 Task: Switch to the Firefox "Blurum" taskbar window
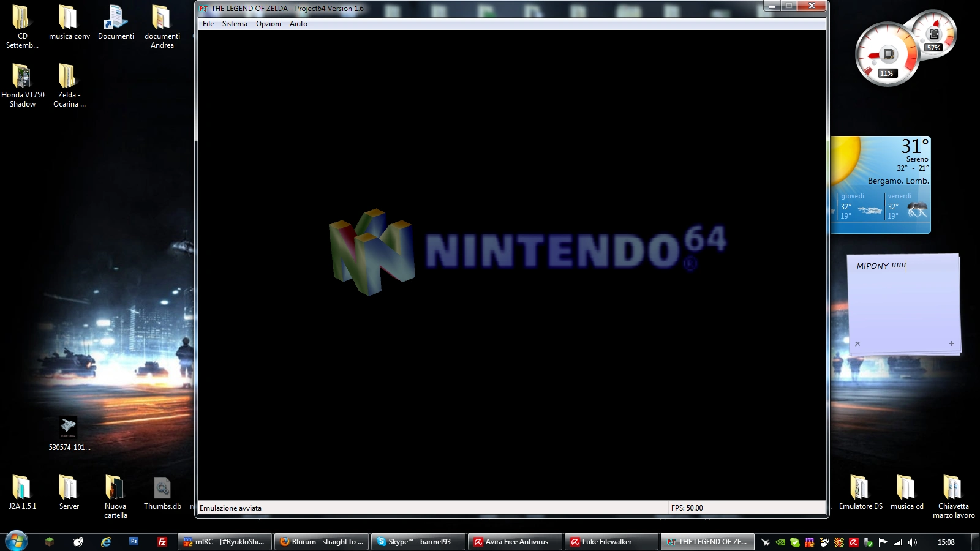[x=322, y=542]
